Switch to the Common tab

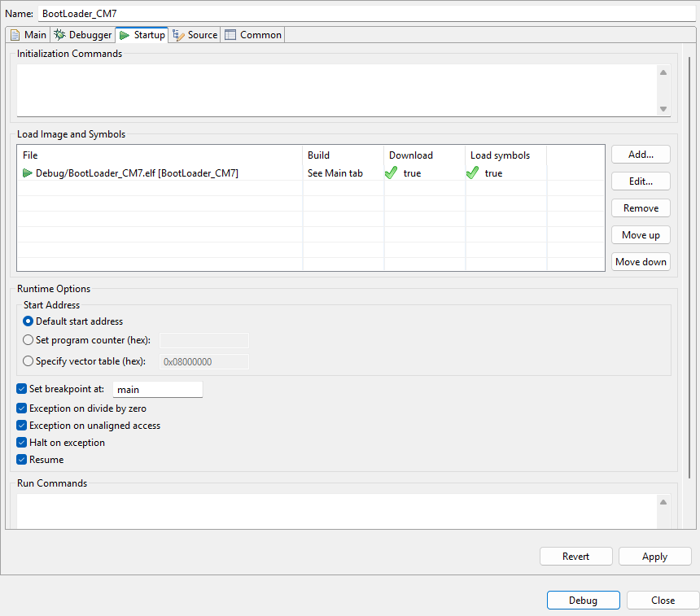[x=253, y=35]
